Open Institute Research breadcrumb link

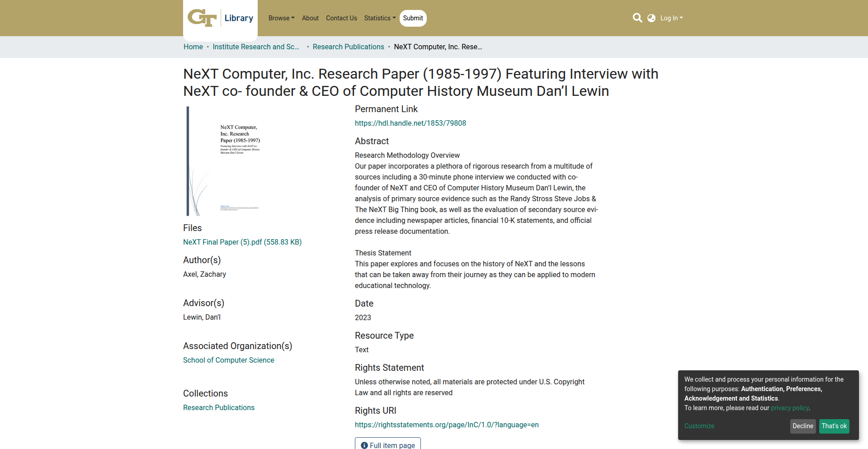coord(256,47)
